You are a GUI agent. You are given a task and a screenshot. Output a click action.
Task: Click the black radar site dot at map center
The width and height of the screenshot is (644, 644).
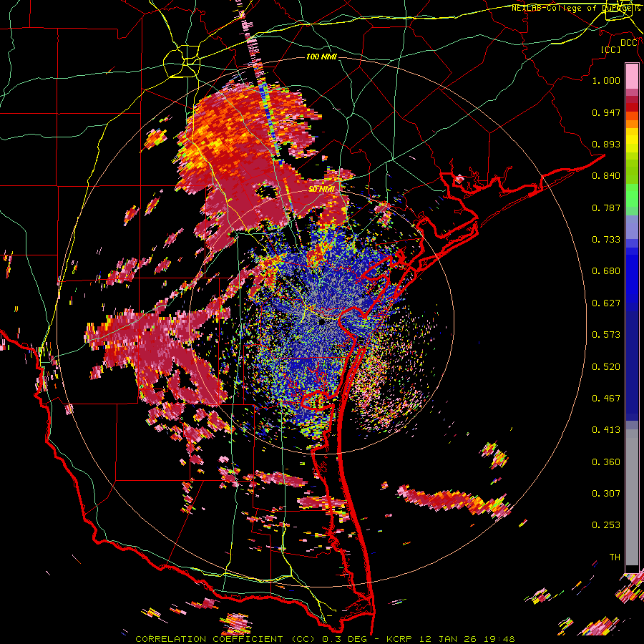pos(321,323)
